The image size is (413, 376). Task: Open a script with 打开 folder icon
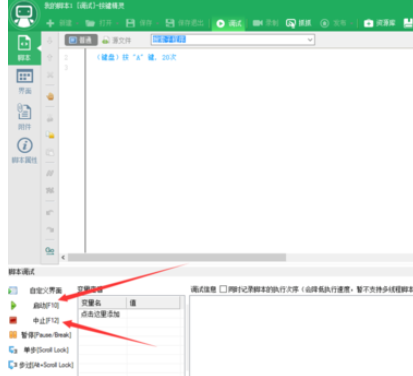point(90,23)
